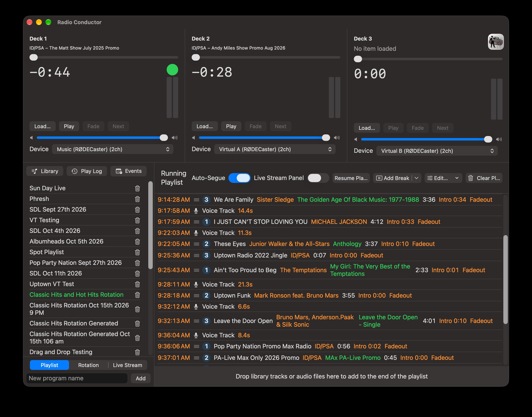Open the Edit... dropdown menu
The image size is (532, 417).
pos(443,178)
